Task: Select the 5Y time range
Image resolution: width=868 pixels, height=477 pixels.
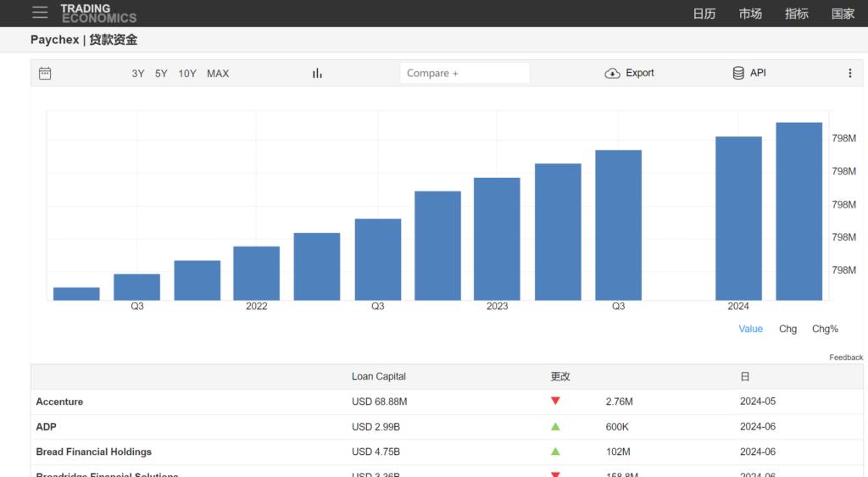Action: point(161,74)
